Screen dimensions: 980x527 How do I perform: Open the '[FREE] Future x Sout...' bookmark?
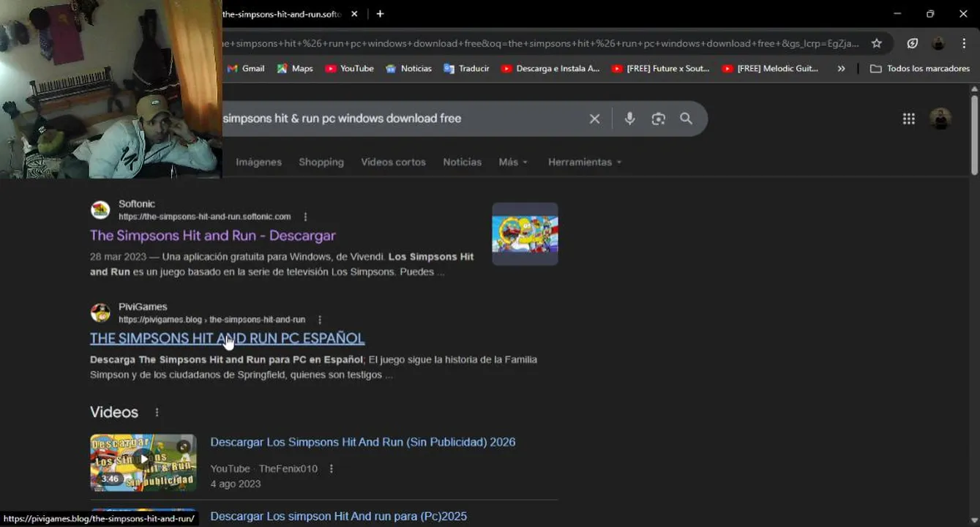pyautogui.click(x=661, y=68)
